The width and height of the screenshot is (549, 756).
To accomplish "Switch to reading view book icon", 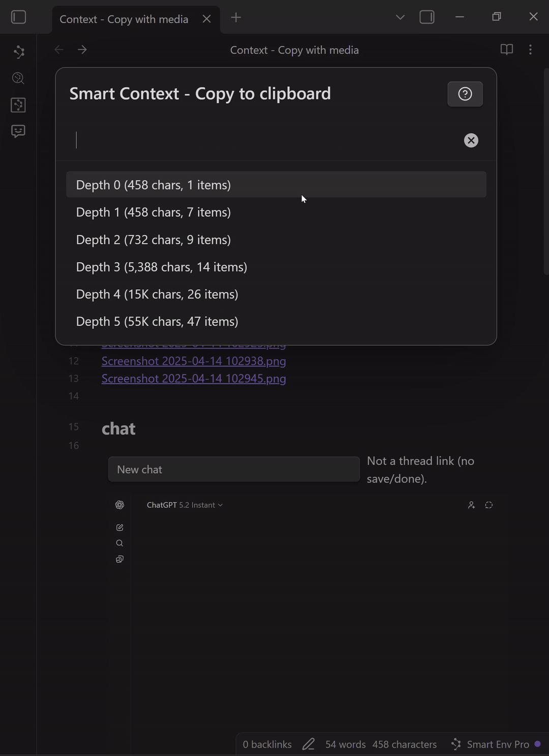I will click(x=506, y=50).
